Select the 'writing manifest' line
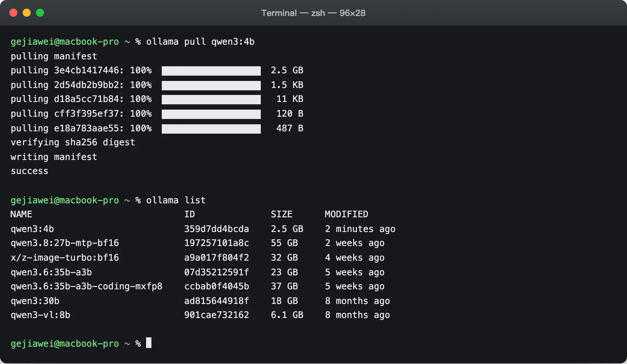Image resolution: width=627 pixels, height=364 pixels. coord(54,157)
